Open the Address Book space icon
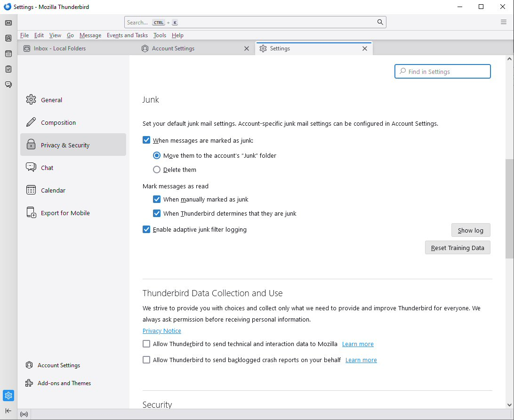 (8, 38)
